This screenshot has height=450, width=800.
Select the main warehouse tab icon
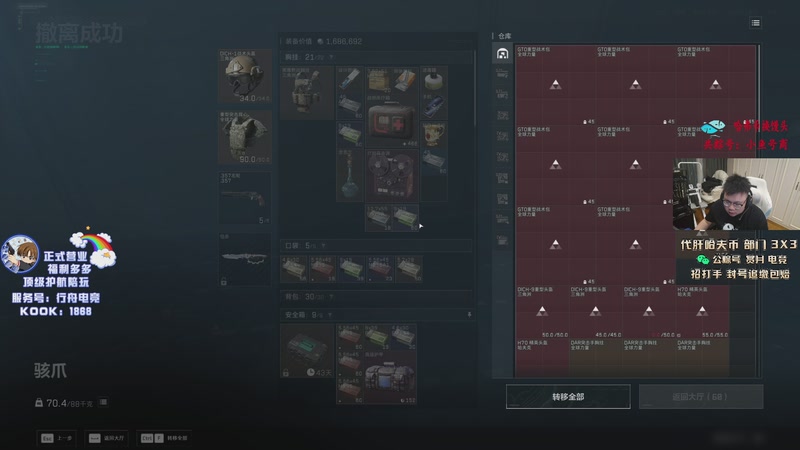pos(503,54)
